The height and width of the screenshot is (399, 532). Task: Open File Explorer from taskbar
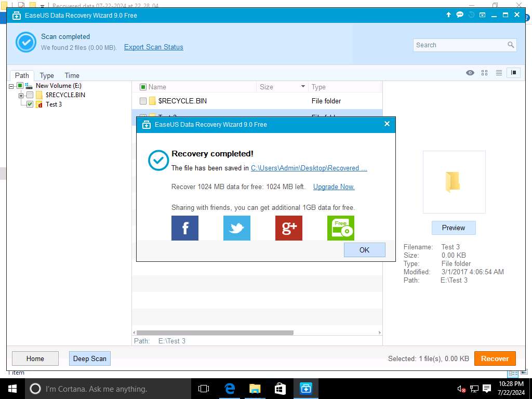(x=255, y=389)
